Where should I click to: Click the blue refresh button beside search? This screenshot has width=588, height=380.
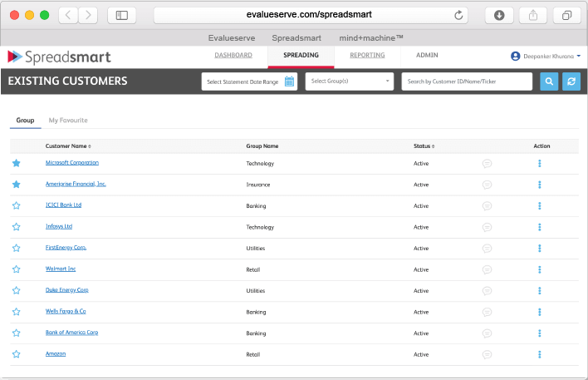[x=571, y=81]
